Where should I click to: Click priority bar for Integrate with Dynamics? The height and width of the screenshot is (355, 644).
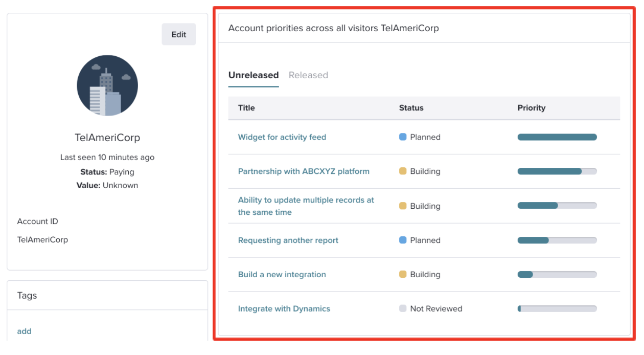pos(557,309)
